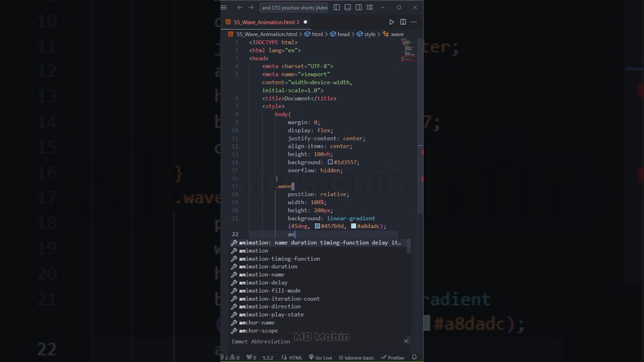The width and height of the screenshot is (644, 362).
Task: Place cursor on 'justify-content: center;' line
Action: tap(326, 138)
